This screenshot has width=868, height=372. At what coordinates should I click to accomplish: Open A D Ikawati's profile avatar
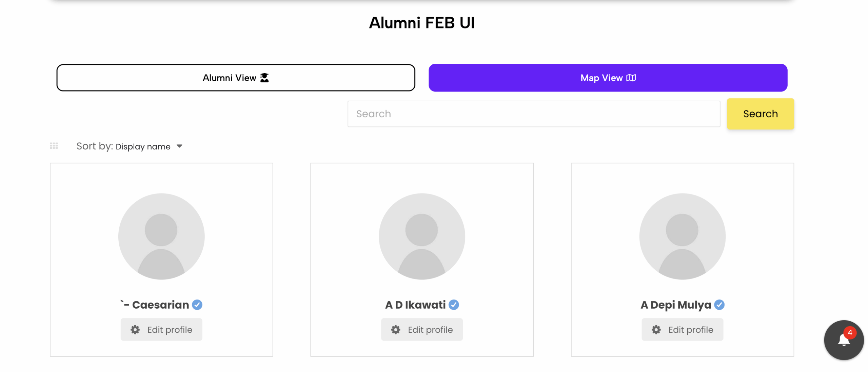point(421,236)
